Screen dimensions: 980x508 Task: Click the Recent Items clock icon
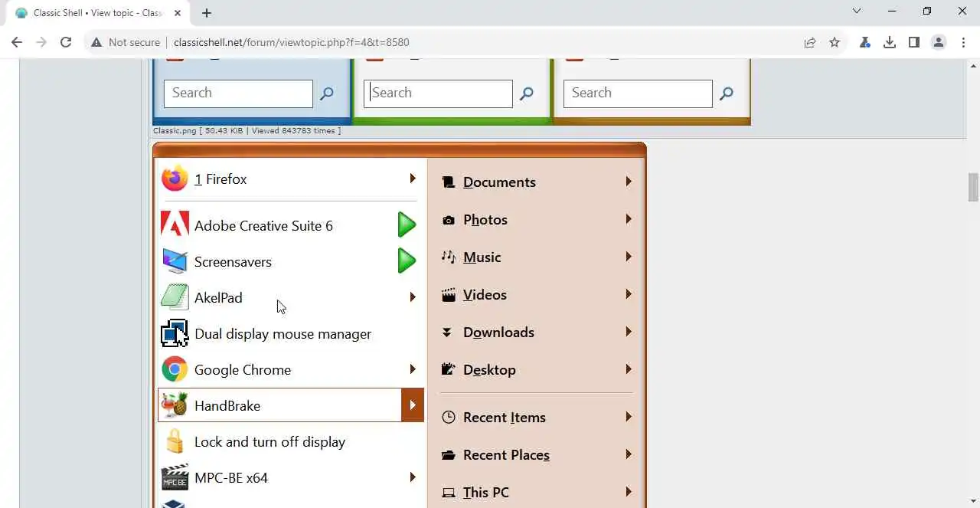[449, 418]
